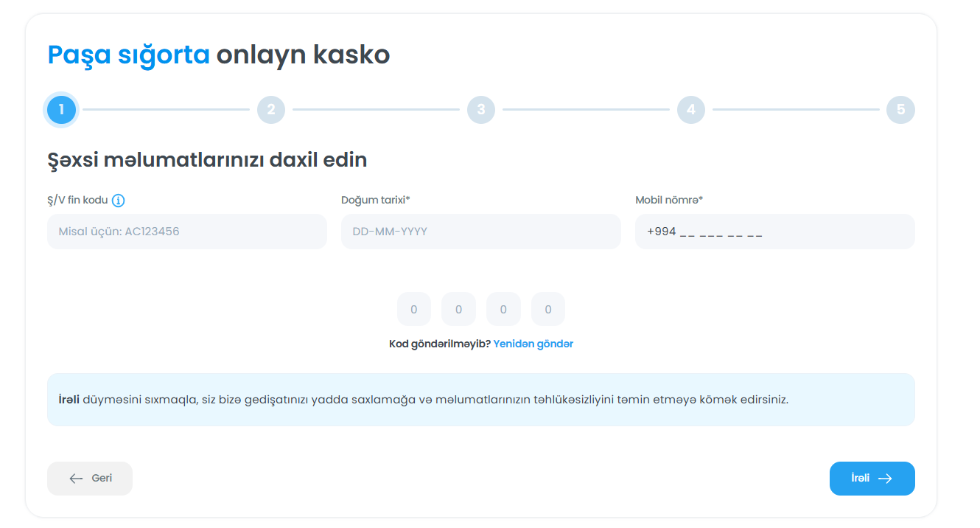Select step 1 in the progress indicator
The image size is (980, 528).
[61, 110]
